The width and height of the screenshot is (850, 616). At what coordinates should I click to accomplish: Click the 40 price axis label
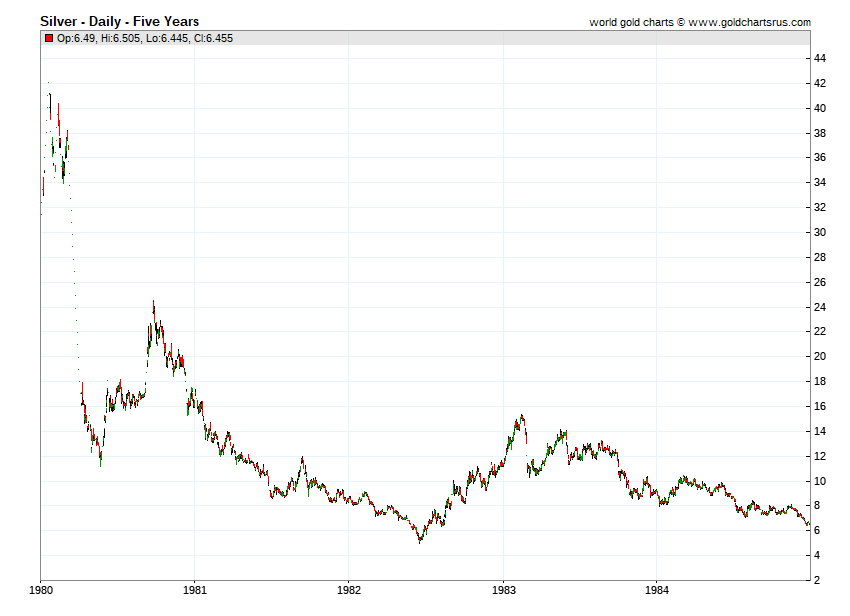point(820,108)
